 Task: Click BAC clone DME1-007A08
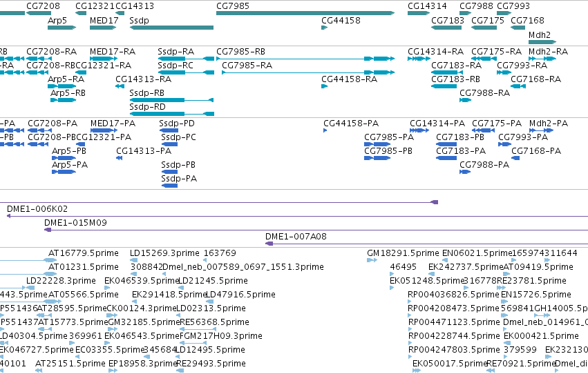pyautogui.click(x=426, y=244)
